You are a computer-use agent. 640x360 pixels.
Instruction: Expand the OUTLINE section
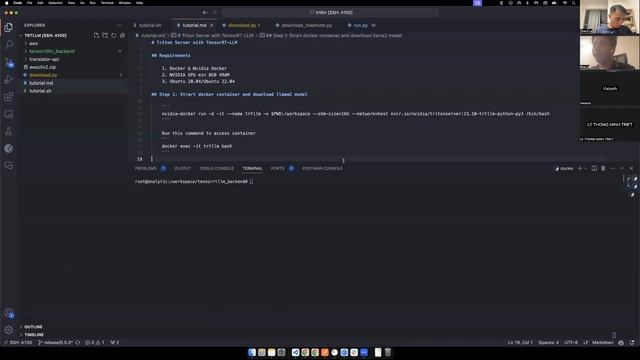point(33,327)
